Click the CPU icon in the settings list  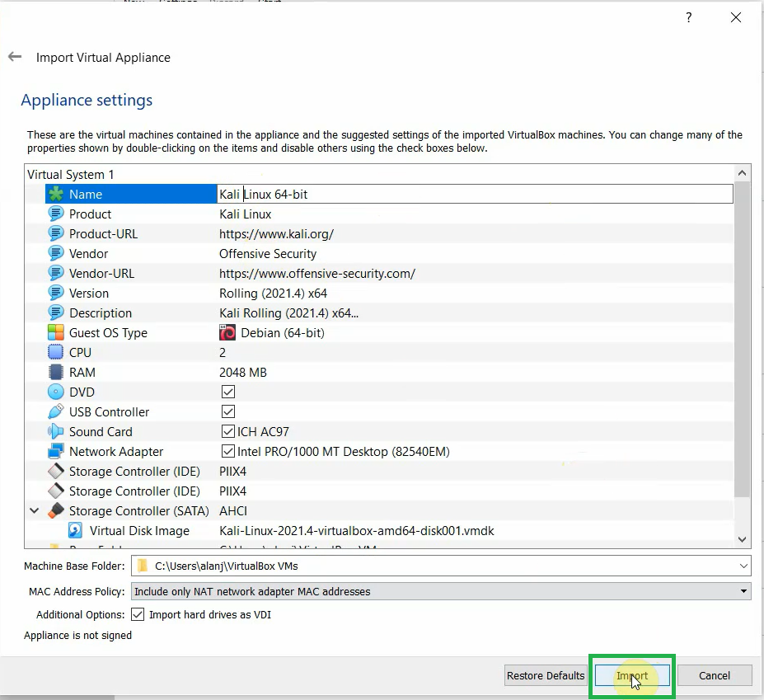[x=54, y=352]
